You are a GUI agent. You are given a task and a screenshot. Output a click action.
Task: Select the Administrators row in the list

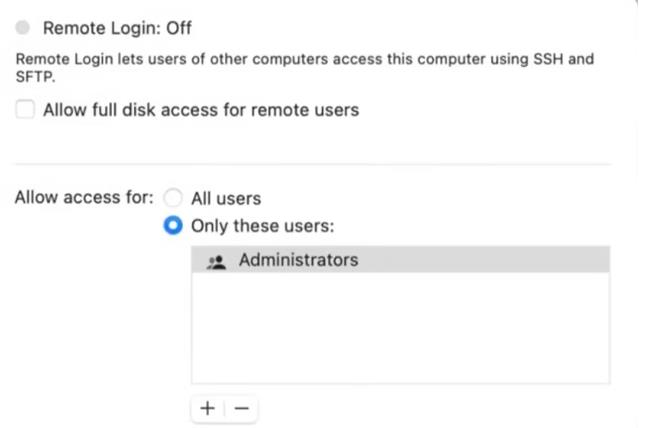click(400, 260)
